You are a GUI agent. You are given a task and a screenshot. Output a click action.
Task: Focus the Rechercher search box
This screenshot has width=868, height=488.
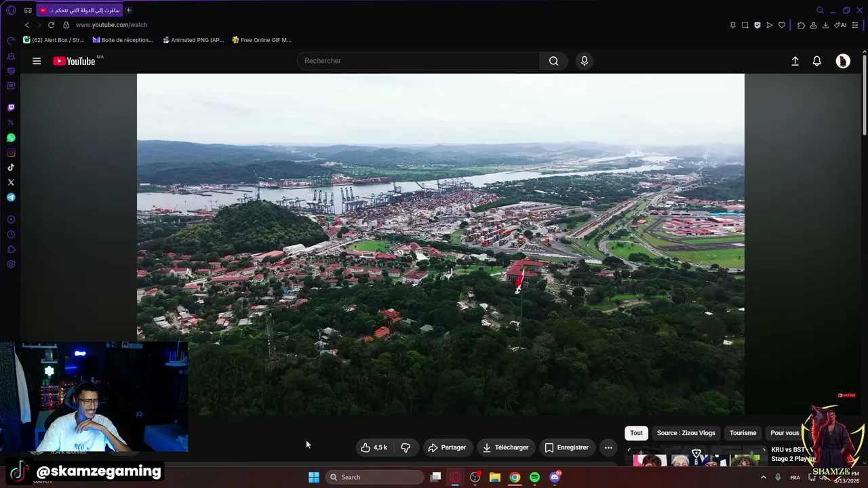tap(418, 61)
